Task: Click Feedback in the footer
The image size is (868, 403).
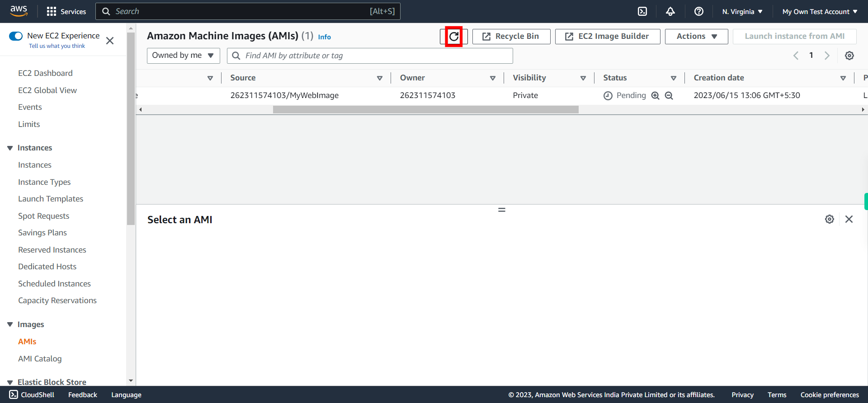Action: [x=83, y=394]
